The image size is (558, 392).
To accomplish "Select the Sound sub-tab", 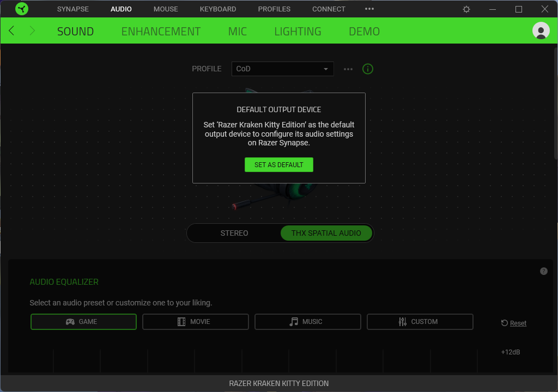I will (x=75, y=31).
